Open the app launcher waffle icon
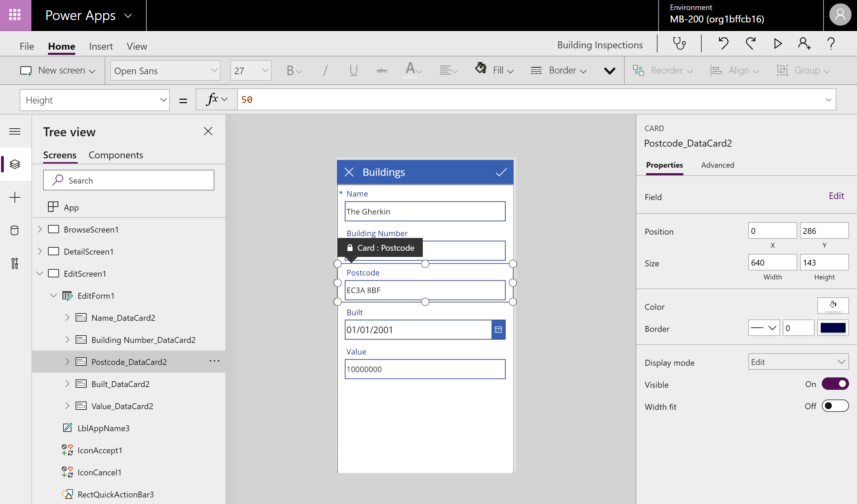This screenshot has width=857, height=504. coord(15,15)
